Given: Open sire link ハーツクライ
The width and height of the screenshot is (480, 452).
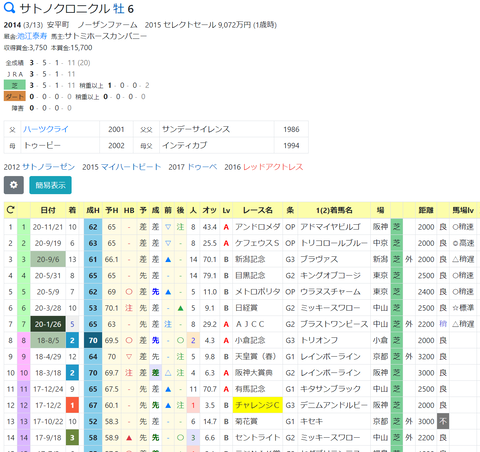Looking at the screenshot, I should tap(46, 129).
